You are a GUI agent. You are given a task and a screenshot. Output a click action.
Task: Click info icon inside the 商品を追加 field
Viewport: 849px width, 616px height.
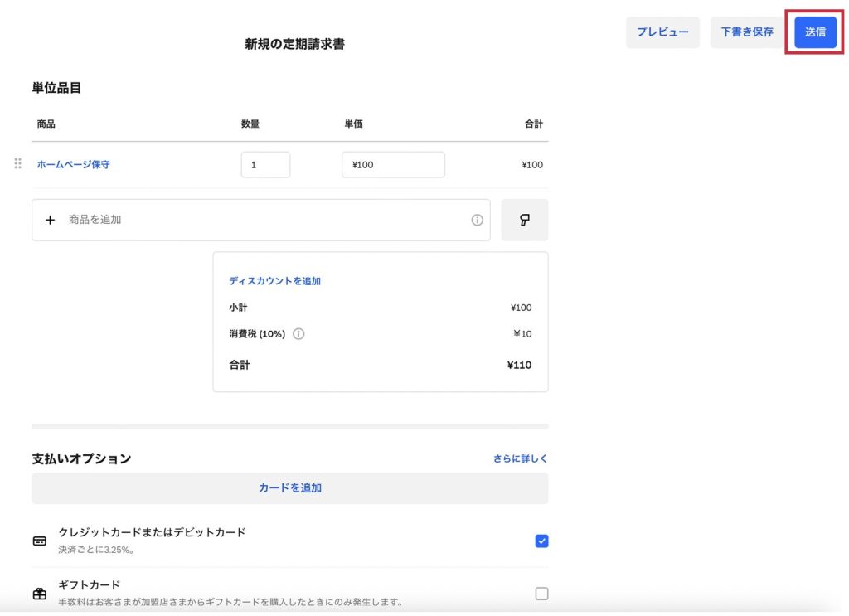tap(477, 220)
